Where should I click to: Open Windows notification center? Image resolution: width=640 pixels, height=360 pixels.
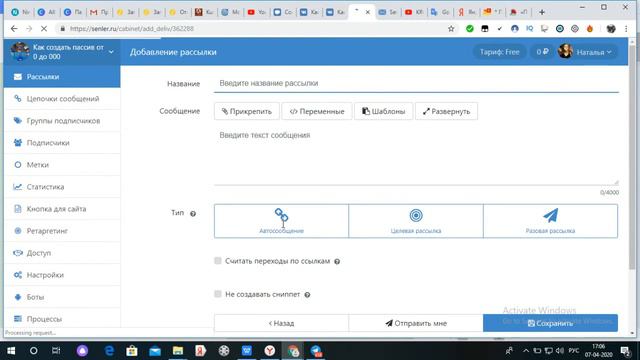(625, 351)
